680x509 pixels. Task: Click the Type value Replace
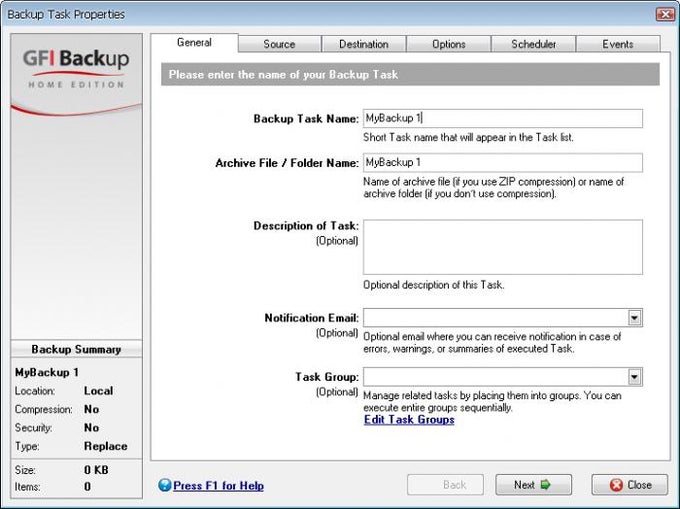[x=106, y=446]
